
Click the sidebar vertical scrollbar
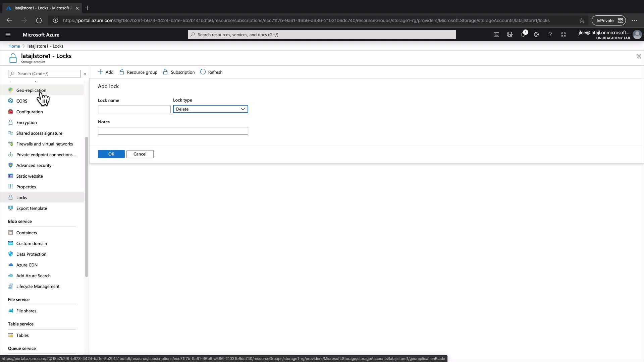tap(87, 206)
